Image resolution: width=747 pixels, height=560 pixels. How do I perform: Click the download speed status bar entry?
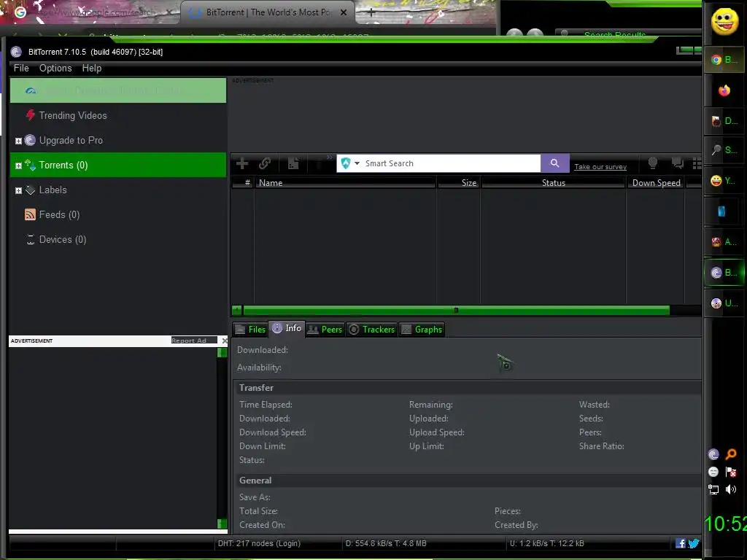click(x=386, y=543)
